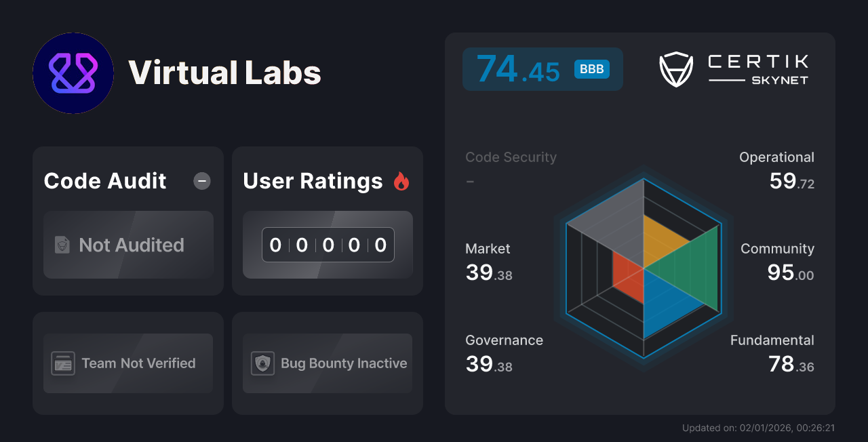Click the 00000 ratings counter field
Screen dimensions: 868x442
[328, 245]
